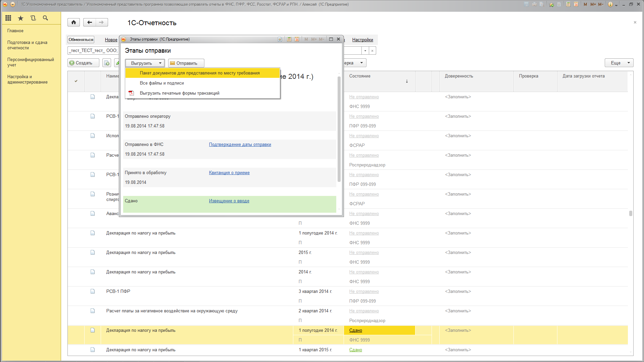This screenshot has width=644, height=362.
Task: Choose Выгрузить печатные формы транзакций
Action: (202, 93)
